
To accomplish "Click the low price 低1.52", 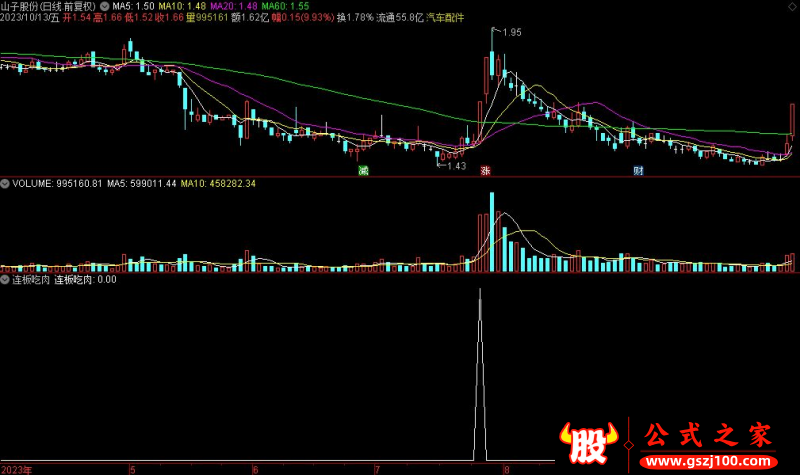I will (x=139, y=18).
